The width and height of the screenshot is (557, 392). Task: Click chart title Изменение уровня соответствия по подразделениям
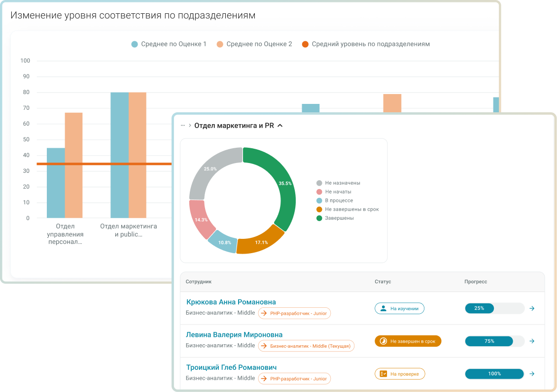coord(133,15)
